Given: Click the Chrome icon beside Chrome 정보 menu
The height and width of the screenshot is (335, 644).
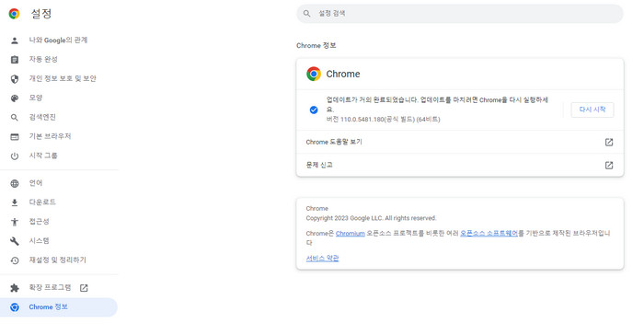Looking at the screenshot, I should (15, 307).
